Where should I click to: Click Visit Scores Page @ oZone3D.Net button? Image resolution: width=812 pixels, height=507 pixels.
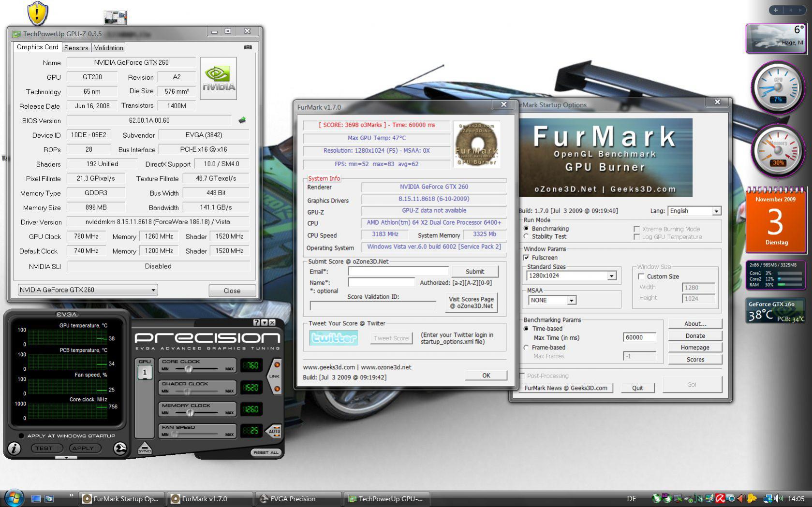[x=472, y=303]
